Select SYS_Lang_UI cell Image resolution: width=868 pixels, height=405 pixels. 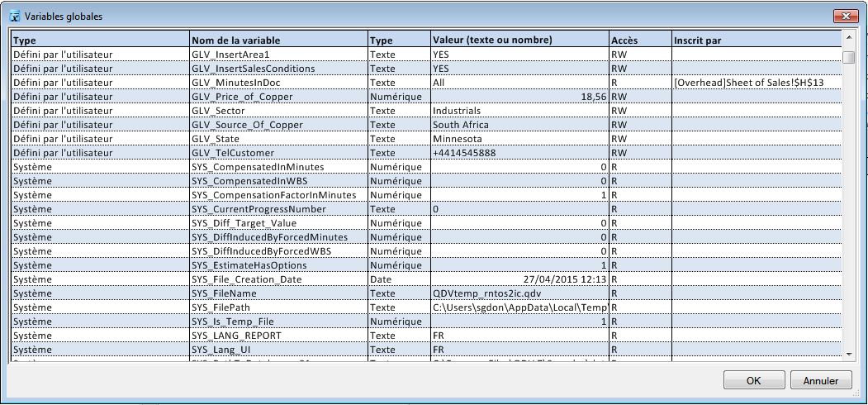click(279, 350)
